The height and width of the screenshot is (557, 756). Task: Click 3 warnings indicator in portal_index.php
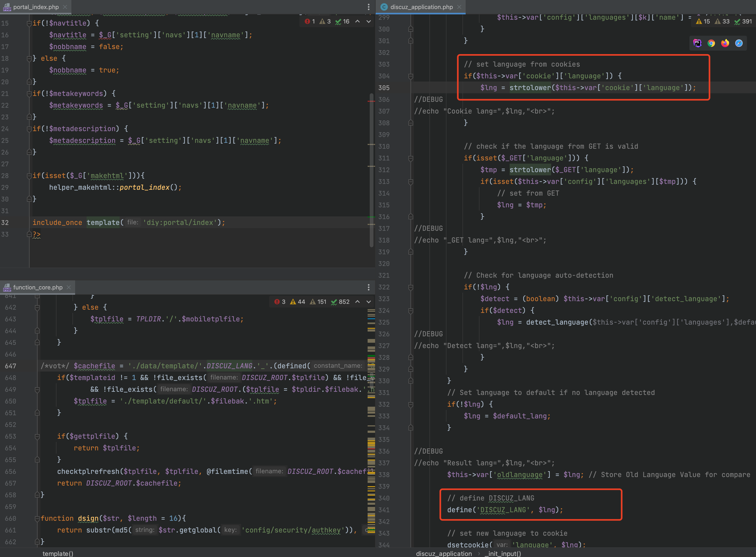click(x=325, y=21)
